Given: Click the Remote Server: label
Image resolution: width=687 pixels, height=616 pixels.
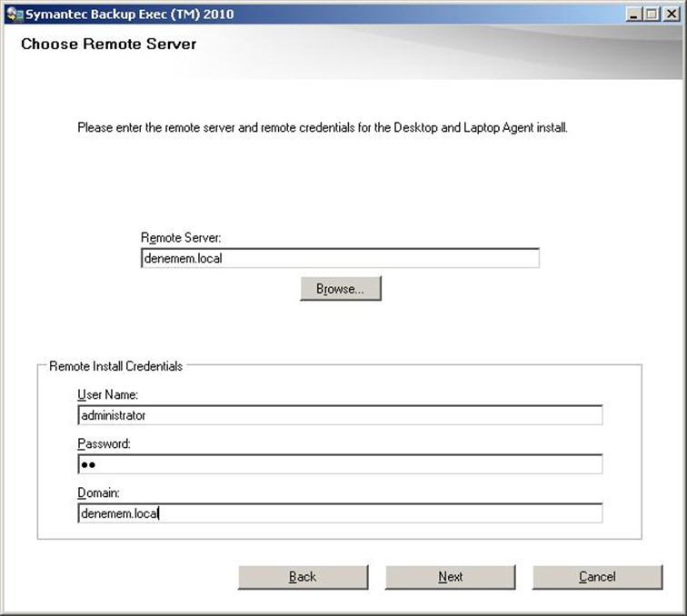Looking at the screenshot, I should pos(181,238).
